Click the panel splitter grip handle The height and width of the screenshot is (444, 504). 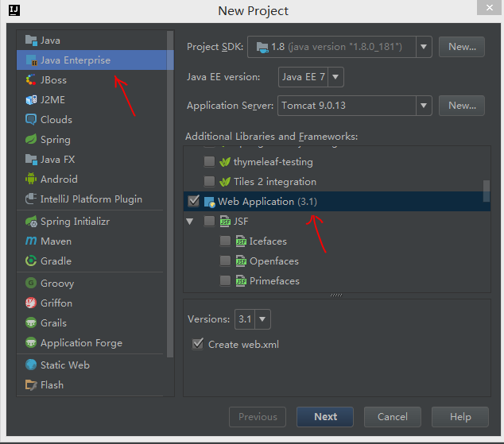click(336, 295)
